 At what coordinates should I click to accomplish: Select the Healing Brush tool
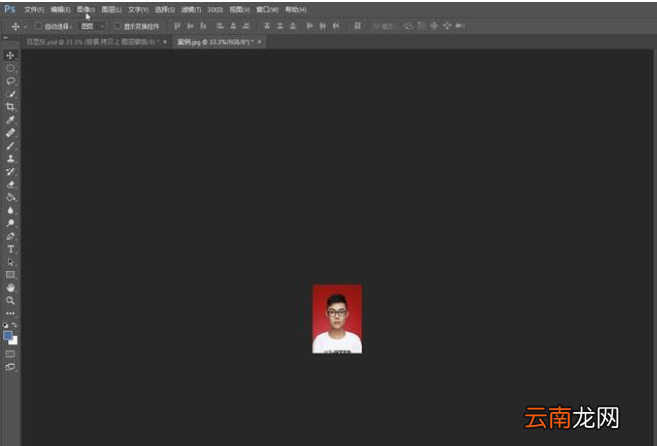pos(10,133)
